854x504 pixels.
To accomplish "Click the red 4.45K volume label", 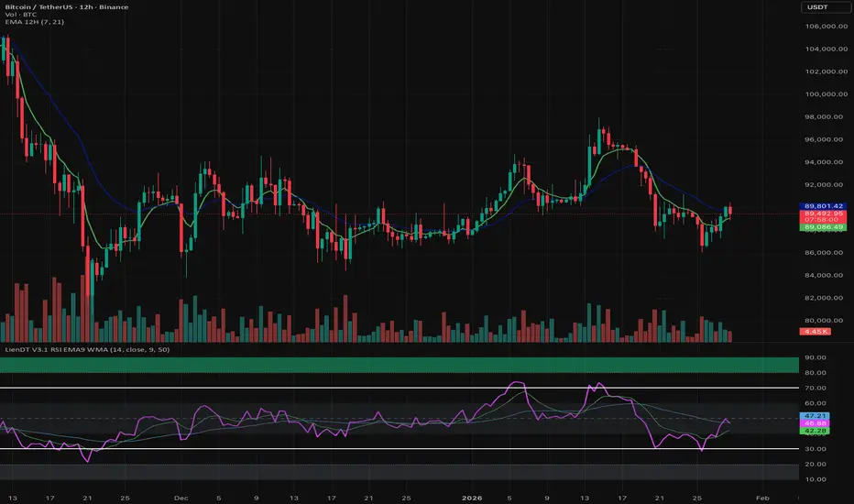I will pyautogui.click(x=814, y=331).
